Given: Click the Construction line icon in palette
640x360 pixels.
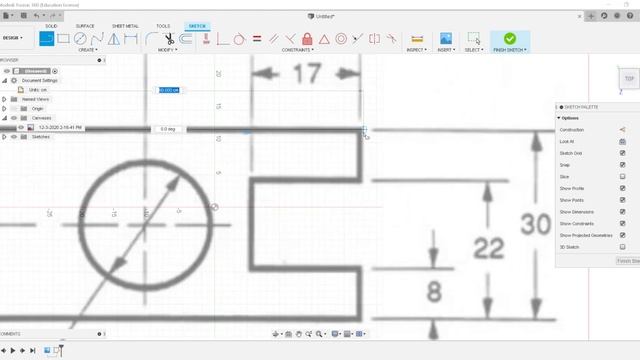Looking at the screenshot, I should click(622, 129).
